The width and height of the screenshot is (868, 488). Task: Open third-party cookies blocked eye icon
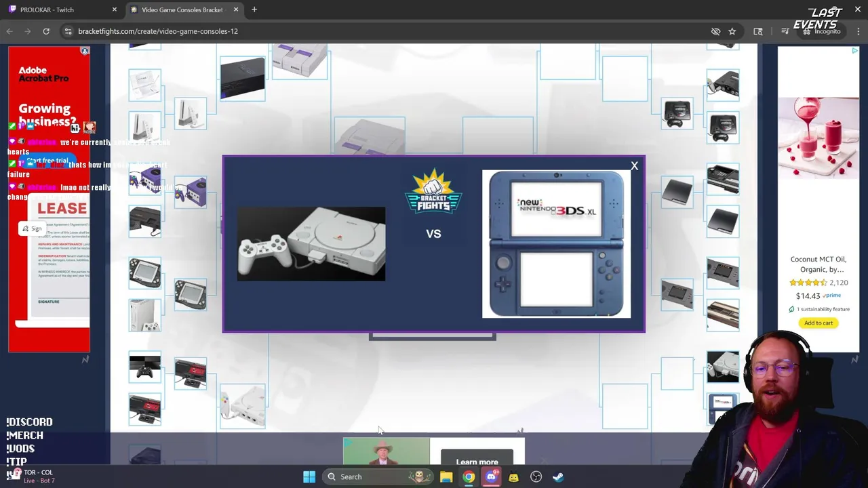(x=715, y=31)
